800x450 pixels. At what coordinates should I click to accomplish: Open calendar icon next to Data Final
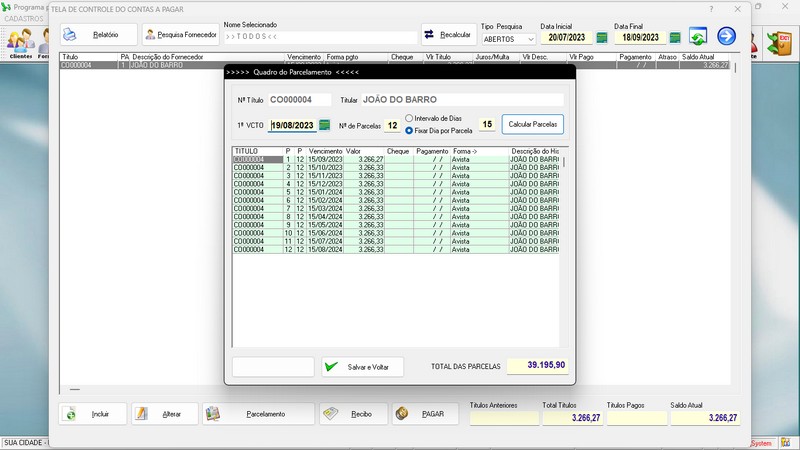pos(675,38)
